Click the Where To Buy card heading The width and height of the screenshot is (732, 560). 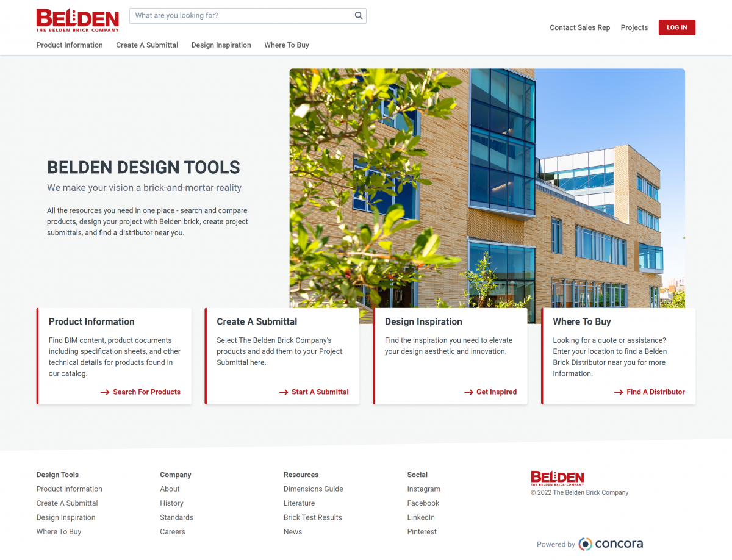point(582,321)
